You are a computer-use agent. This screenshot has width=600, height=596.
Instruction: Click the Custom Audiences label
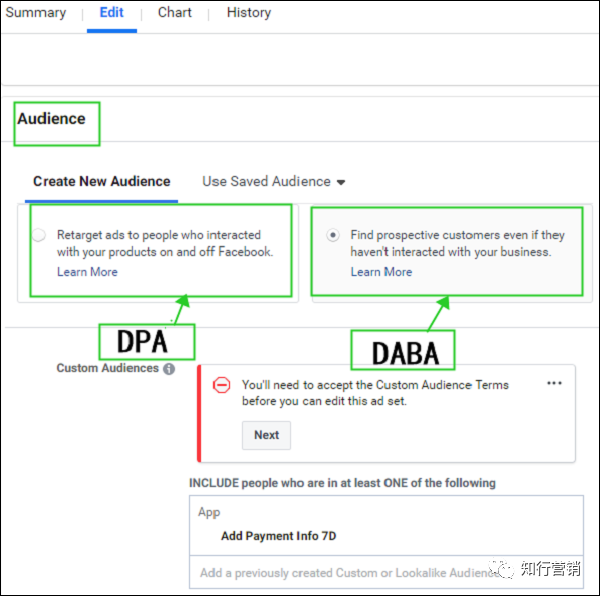(108, 368)
